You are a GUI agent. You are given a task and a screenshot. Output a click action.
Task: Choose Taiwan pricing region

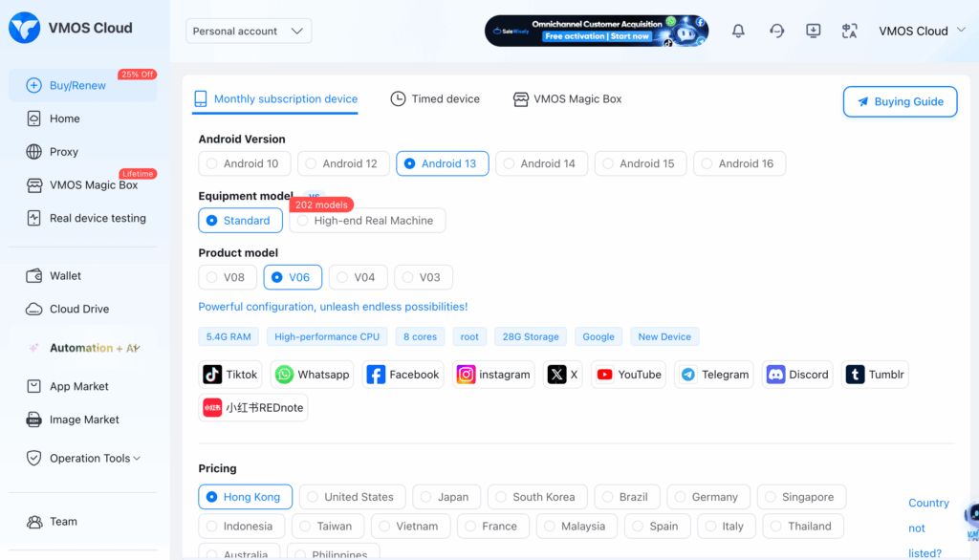328,527
